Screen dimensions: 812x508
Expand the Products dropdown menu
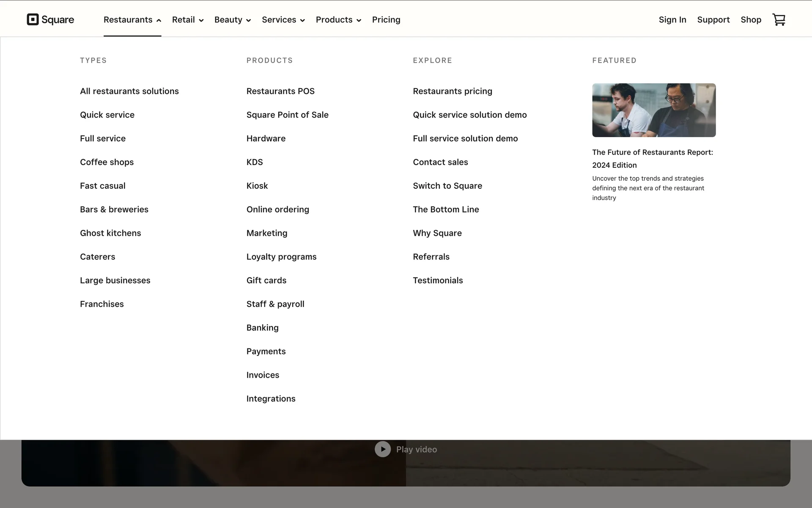point(338,20)
